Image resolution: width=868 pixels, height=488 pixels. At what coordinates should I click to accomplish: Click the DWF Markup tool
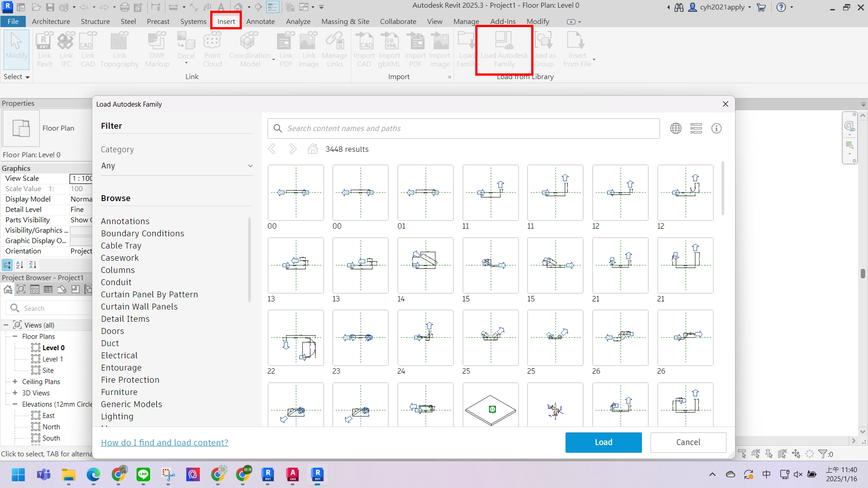click(157, 50)
